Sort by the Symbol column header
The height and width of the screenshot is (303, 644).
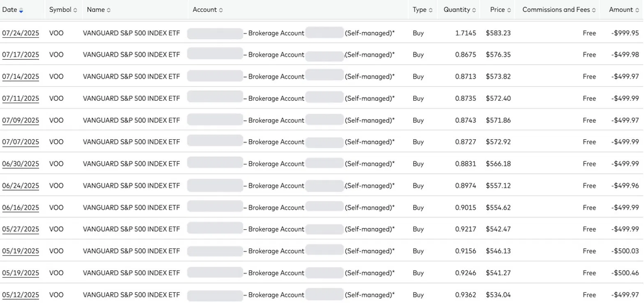(x=63, y=10)
